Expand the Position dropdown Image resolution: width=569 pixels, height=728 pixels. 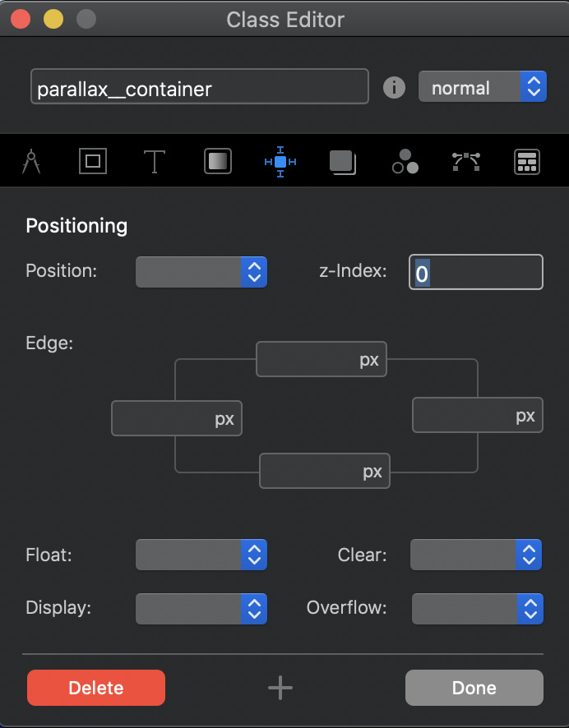(201, 271)
